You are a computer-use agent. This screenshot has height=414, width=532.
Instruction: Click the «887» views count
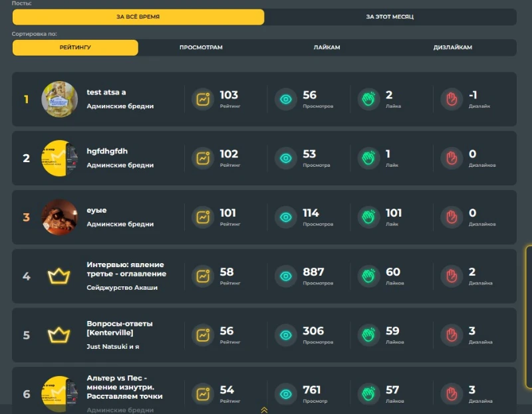(x=313, y=272)
